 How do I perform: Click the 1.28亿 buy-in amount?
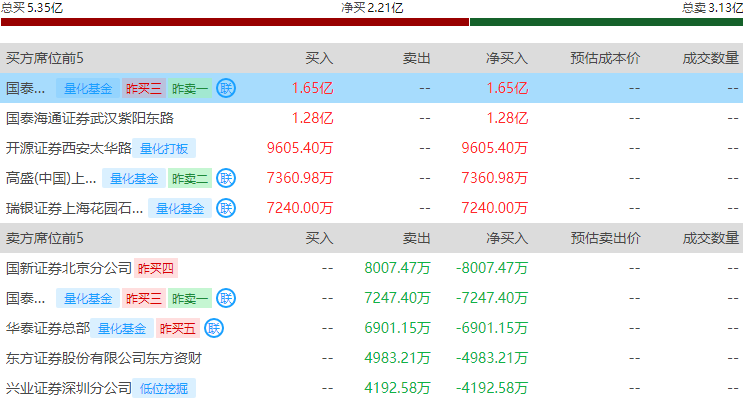pos(313,118)
